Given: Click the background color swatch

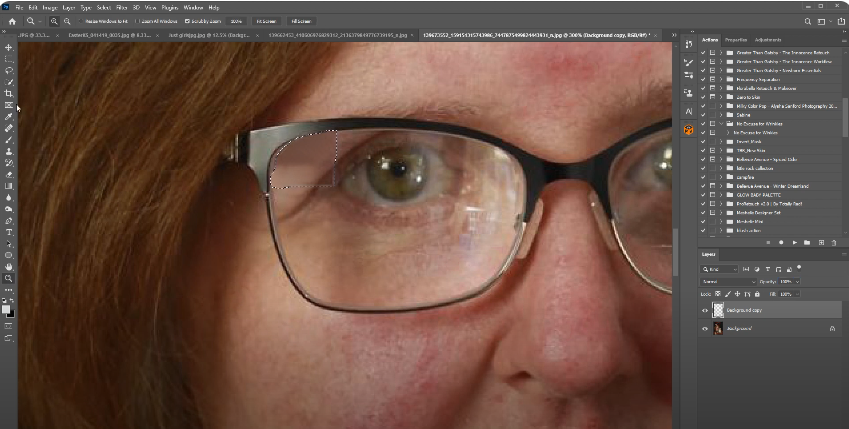Looking at the screenshot, I should coord(12,314).
